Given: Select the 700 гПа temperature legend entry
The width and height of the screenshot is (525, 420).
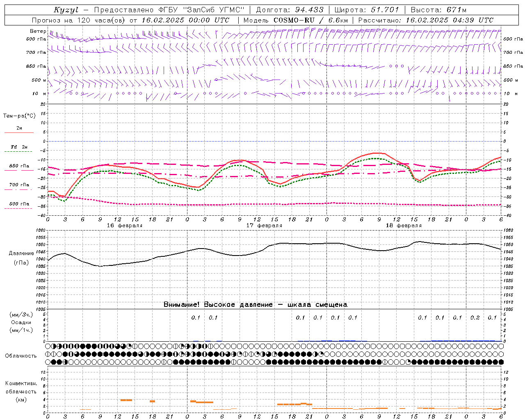Looking at the screenshot, I should (19, 185).
